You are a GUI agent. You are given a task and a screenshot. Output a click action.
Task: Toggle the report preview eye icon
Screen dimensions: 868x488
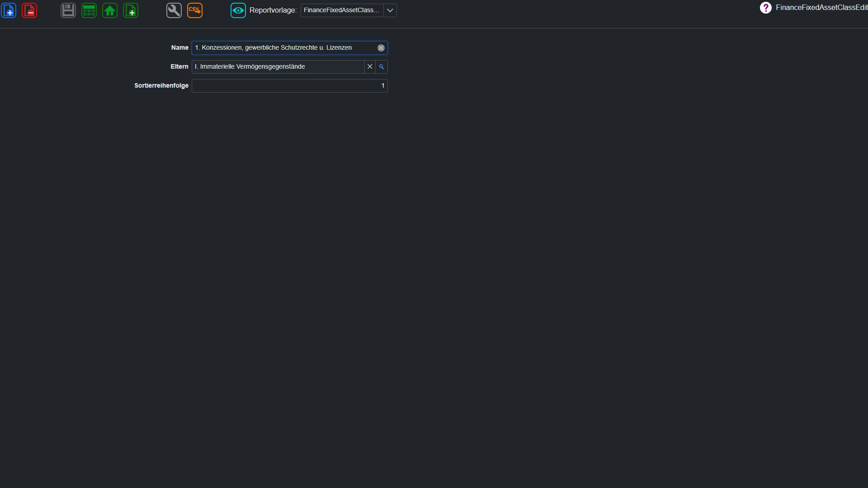click(x=238, y=10)
